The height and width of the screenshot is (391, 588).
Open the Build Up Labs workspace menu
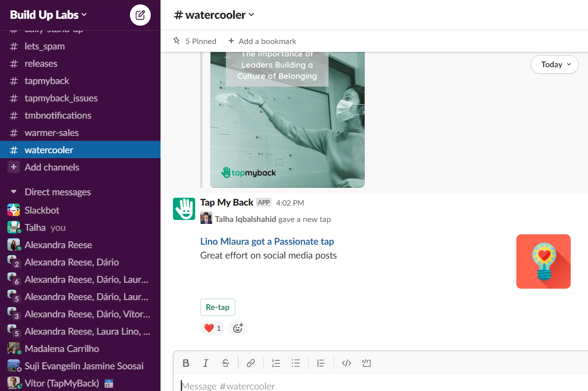[48, 15]
